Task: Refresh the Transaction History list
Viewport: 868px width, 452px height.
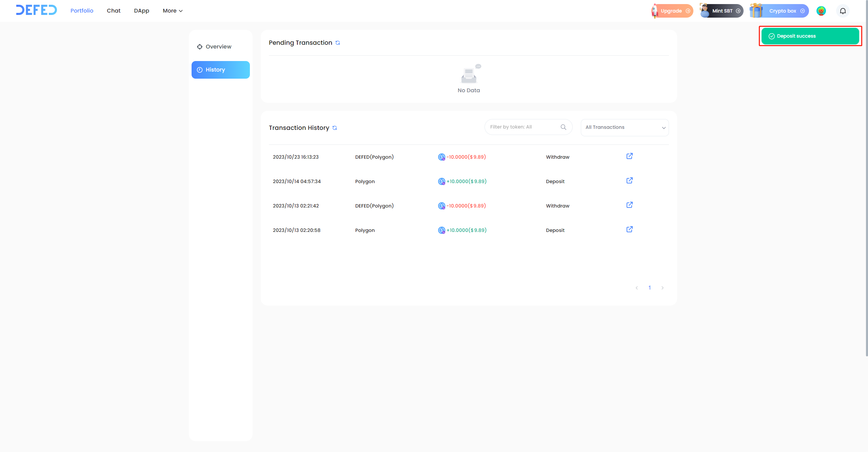Action: tap(335, 128)
